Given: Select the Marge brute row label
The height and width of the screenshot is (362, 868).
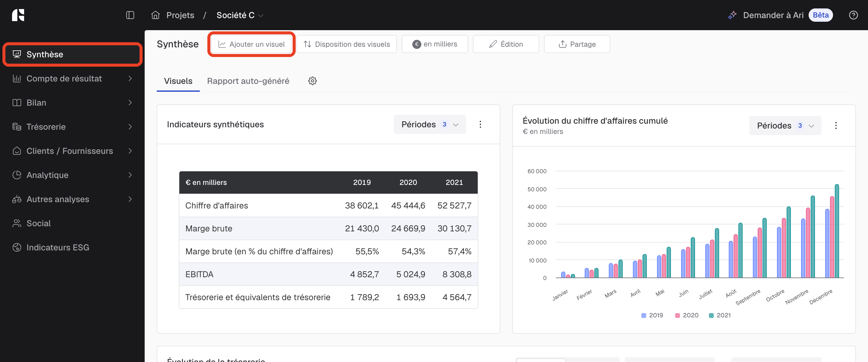Looking at the screenshot, I should point(209,228).
